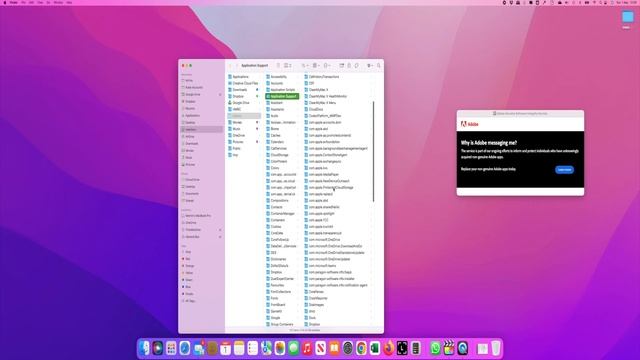
Task: Select com.apple.TCC folder
Action: [x=317, y=220]
